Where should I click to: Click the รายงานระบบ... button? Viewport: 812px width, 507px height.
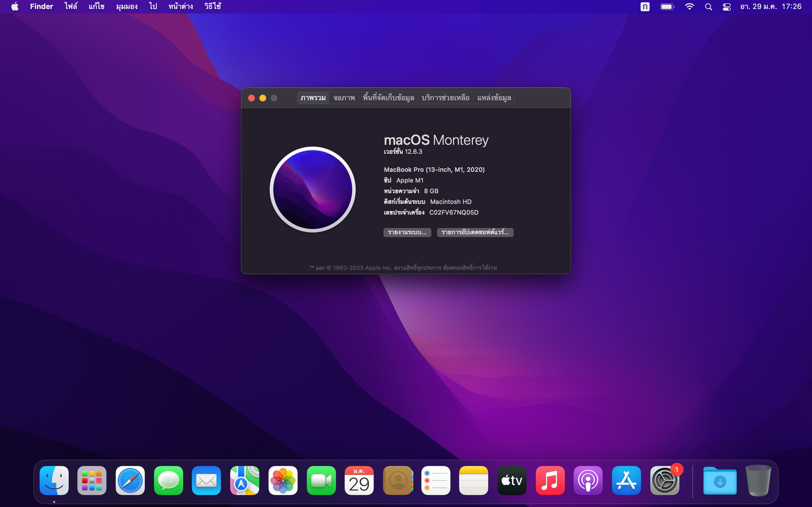tap(407, 232)
